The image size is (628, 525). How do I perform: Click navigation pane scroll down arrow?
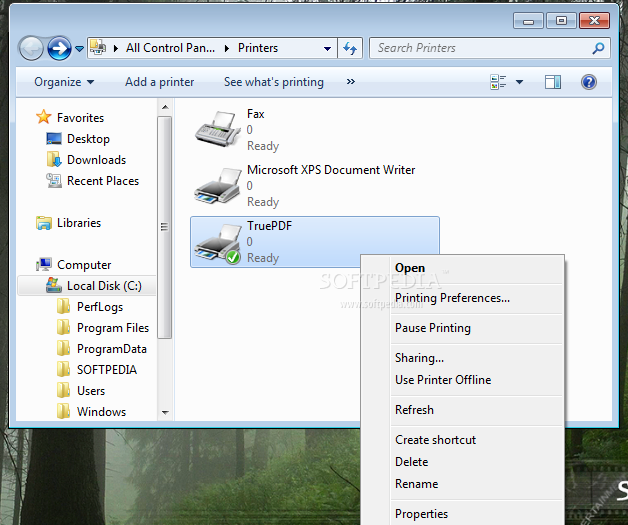tap(165, 412)
